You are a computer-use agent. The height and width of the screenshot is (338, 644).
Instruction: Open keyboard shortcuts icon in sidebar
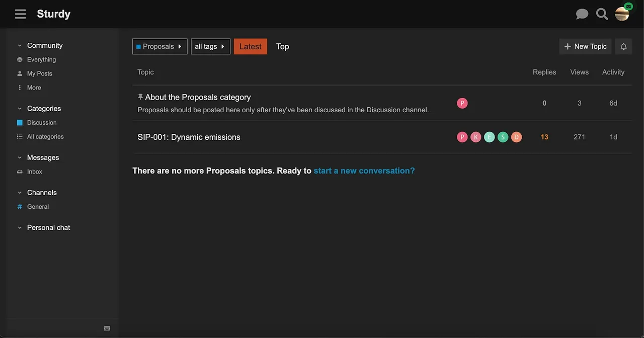pos(107,328)
